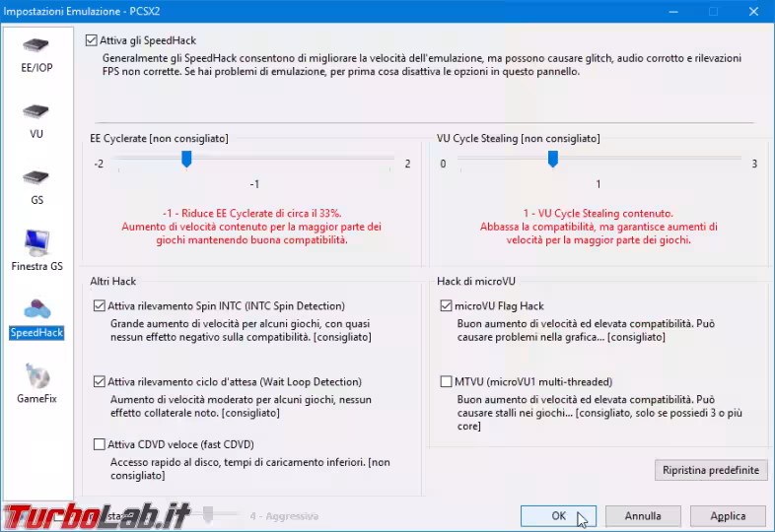Click the VU label in sidebar
This screenshot has height=532, width=775.
tap(36, 134)
